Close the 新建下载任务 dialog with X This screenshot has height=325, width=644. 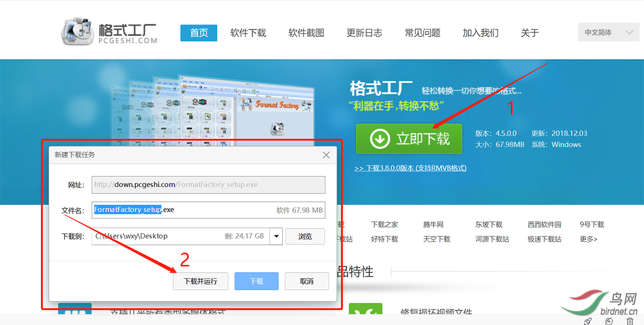pyautogui.click(x=326, y=155)
